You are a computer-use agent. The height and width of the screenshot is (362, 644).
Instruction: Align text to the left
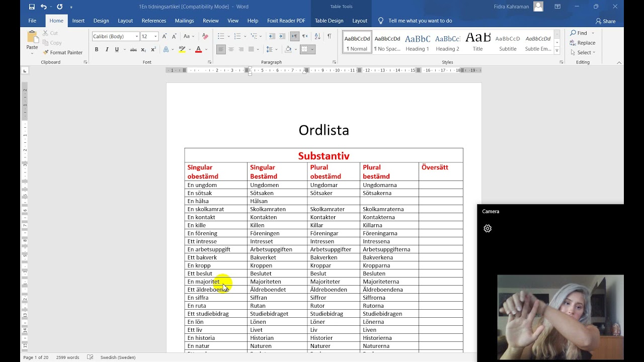pos(221,49)
